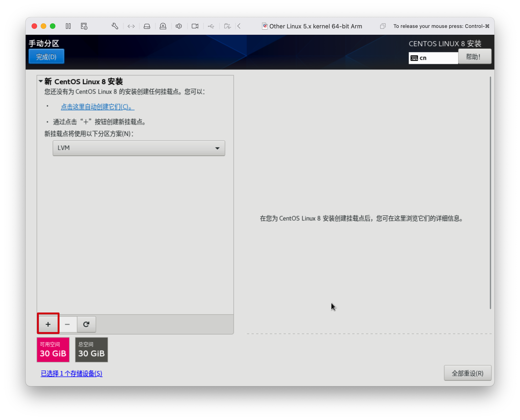
Task: Click the camera device icon
Action: 195,26
